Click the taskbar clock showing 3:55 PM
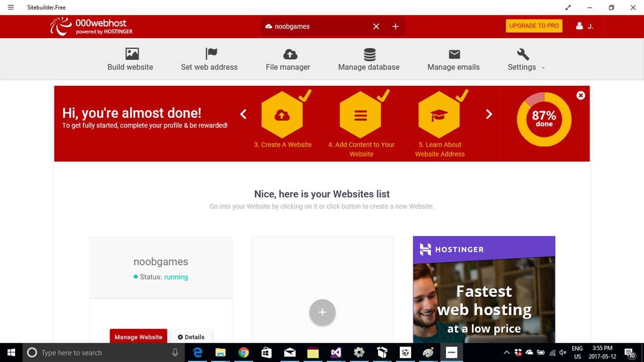The height and width of the screenshot is (362, 644). point(602,353)
